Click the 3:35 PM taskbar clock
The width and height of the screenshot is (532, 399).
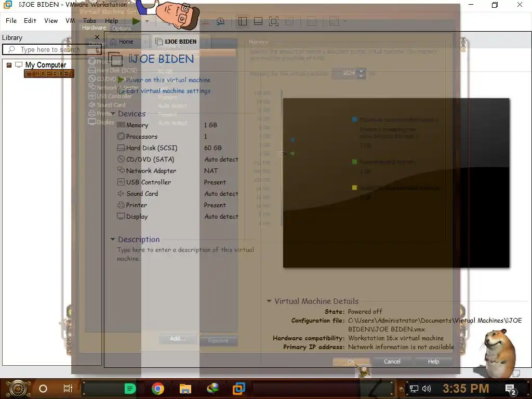tap(465, 389)
